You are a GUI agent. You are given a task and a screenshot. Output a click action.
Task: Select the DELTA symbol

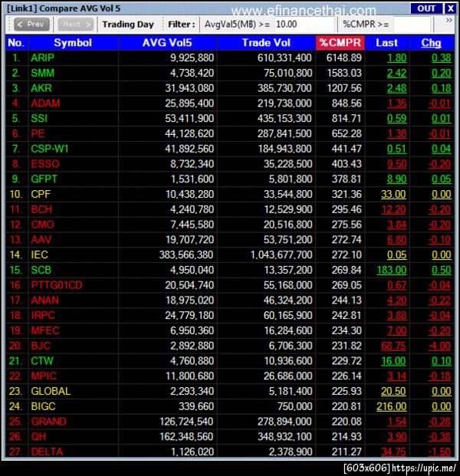[47, 451]
